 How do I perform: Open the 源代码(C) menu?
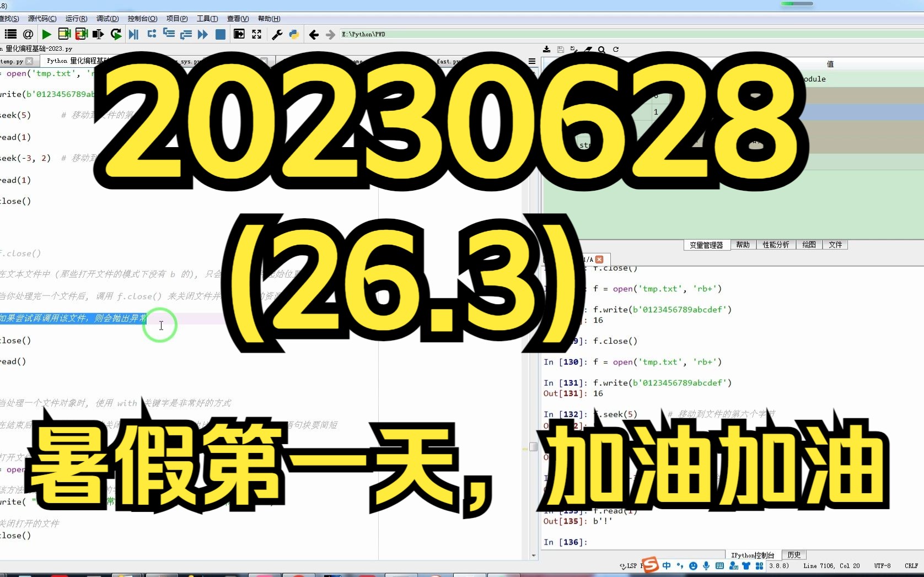[x=42, y=19]
